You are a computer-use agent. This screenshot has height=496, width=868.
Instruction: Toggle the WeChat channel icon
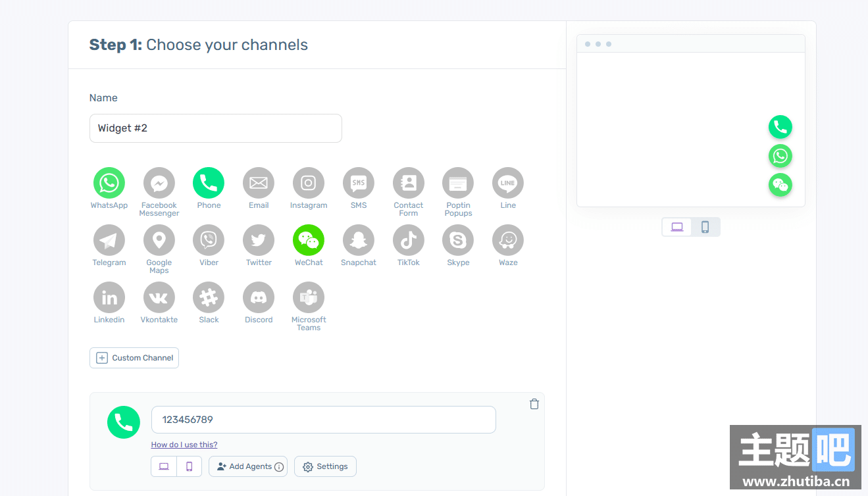coord(309,240)
